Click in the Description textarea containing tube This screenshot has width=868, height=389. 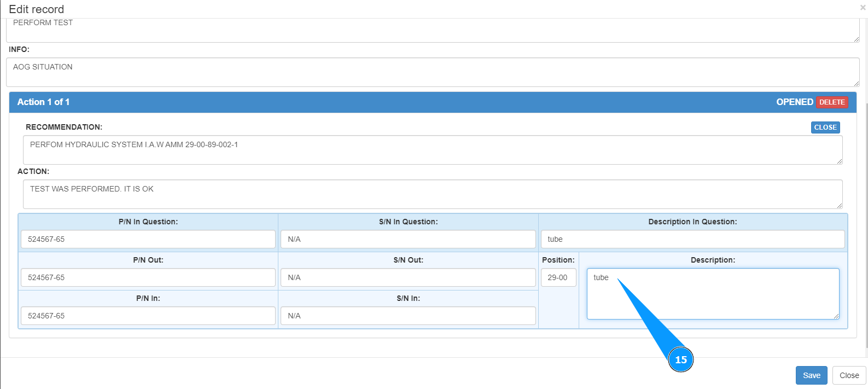[x=713, y=294]
